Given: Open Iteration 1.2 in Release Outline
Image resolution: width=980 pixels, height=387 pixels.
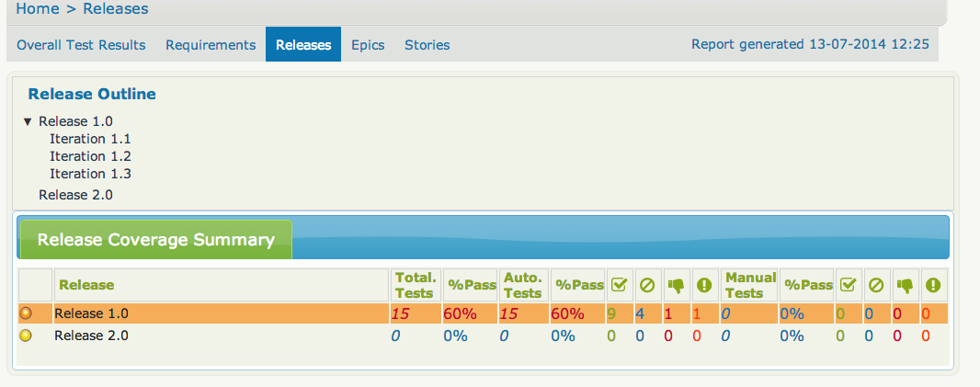Looking at the screenshot, I should click(90, 156).
